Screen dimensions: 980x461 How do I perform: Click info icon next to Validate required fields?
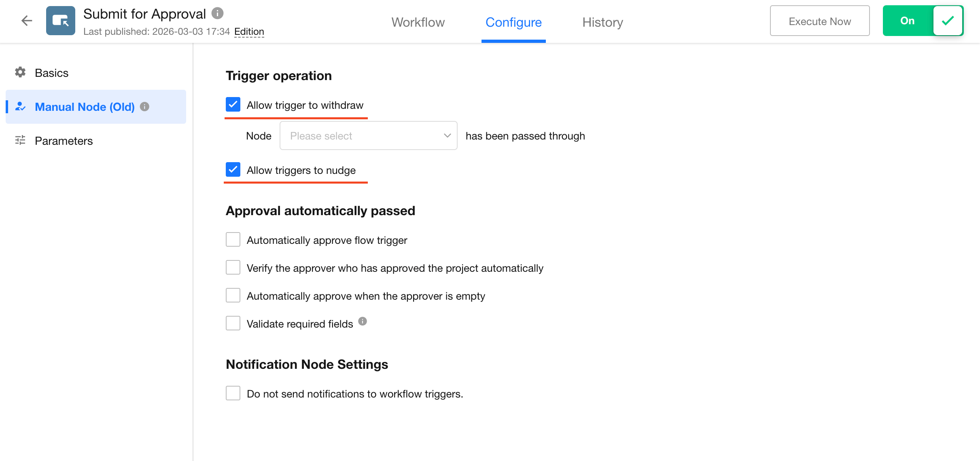(363, 321)
